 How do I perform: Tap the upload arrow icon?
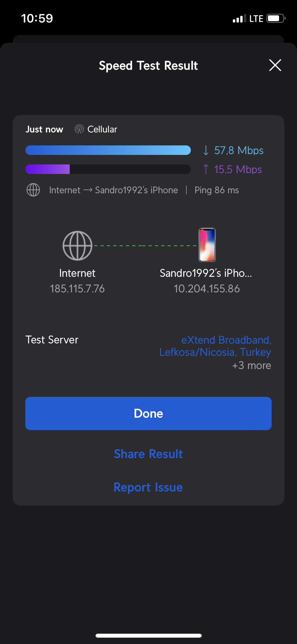206,169
